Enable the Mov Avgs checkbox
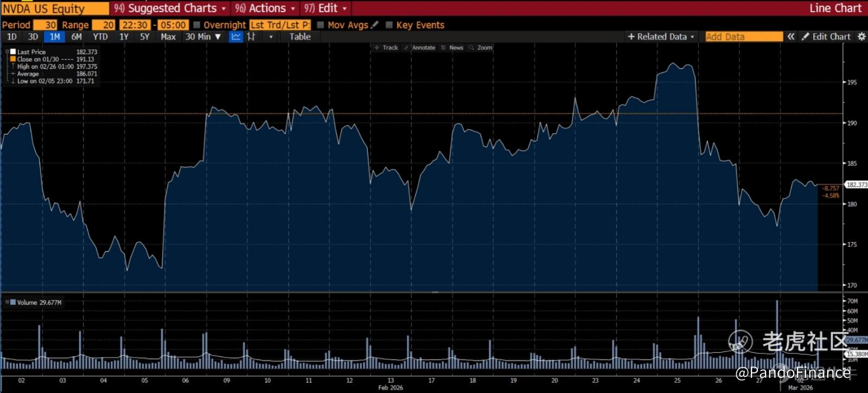This screenshot has width=868, height=393. (321, 25)
